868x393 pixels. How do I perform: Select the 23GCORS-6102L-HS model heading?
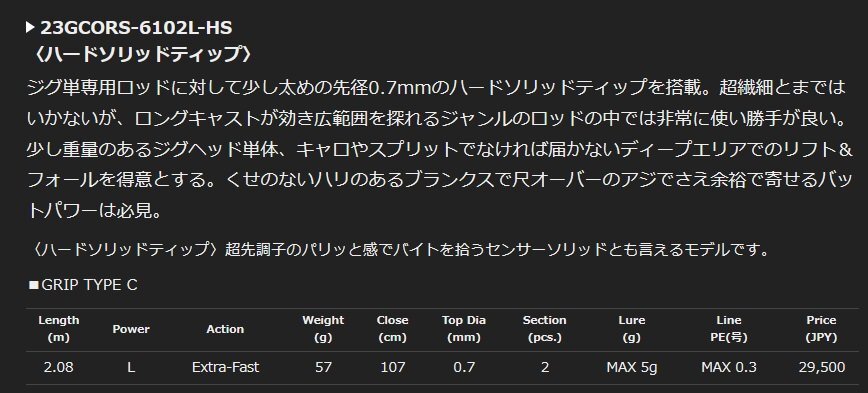(136, 28)
